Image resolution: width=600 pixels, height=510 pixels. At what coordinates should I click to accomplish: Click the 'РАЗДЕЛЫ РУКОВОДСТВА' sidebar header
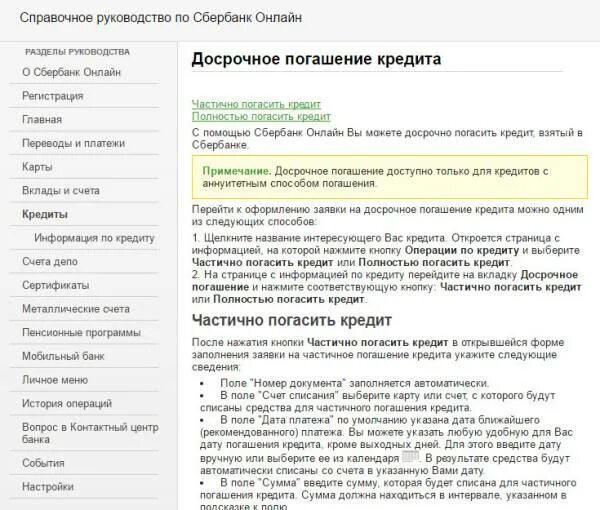pos(77,52)
